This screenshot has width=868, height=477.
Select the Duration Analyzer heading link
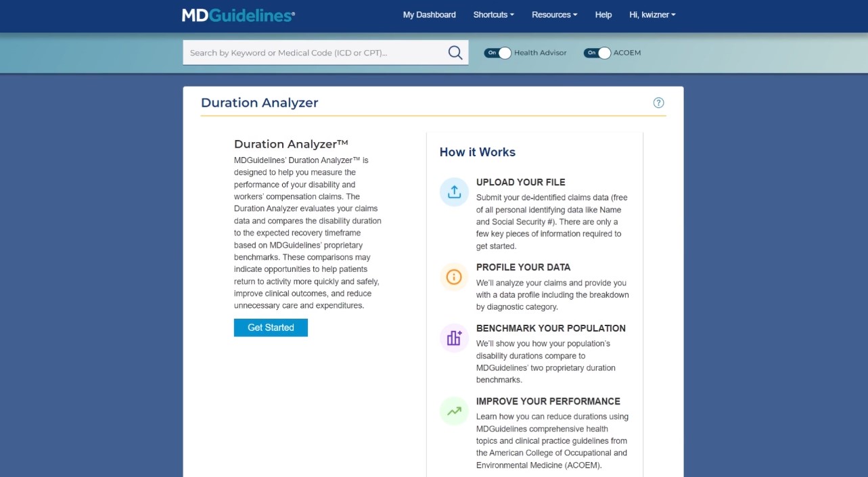tap(259, 102)
